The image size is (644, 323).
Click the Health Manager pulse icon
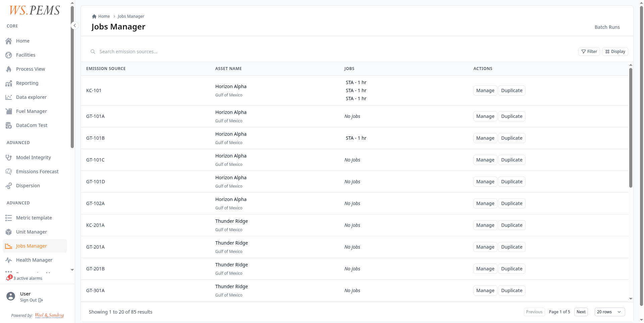click(9, 260)
